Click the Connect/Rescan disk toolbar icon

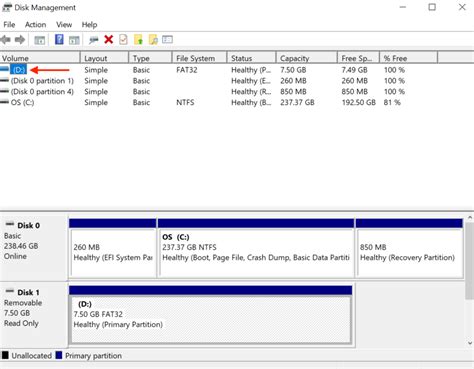click(x=94, y=40)
